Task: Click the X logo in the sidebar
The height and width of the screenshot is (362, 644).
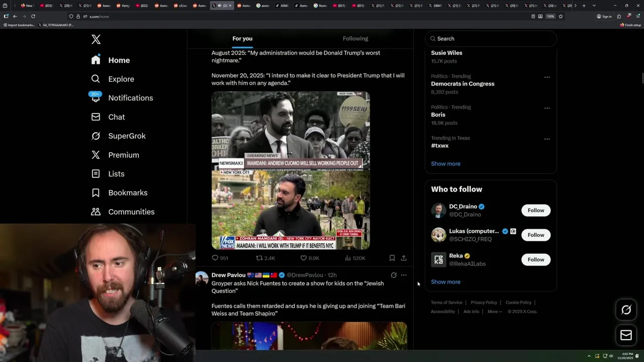Action: pos(96,39)
